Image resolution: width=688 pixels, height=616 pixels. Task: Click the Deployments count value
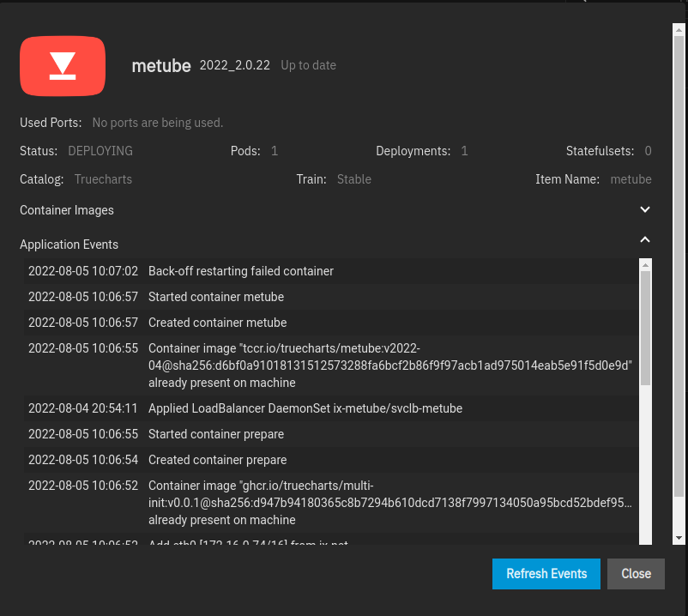tap(464, 151)
